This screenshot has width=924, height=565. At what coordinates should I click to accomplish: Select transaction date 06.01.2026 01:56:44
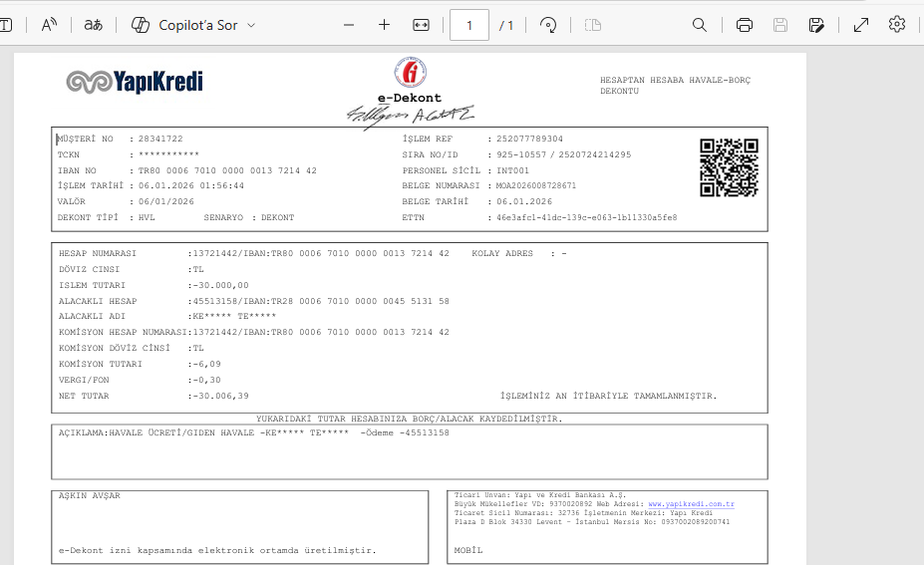click(191, 185)
